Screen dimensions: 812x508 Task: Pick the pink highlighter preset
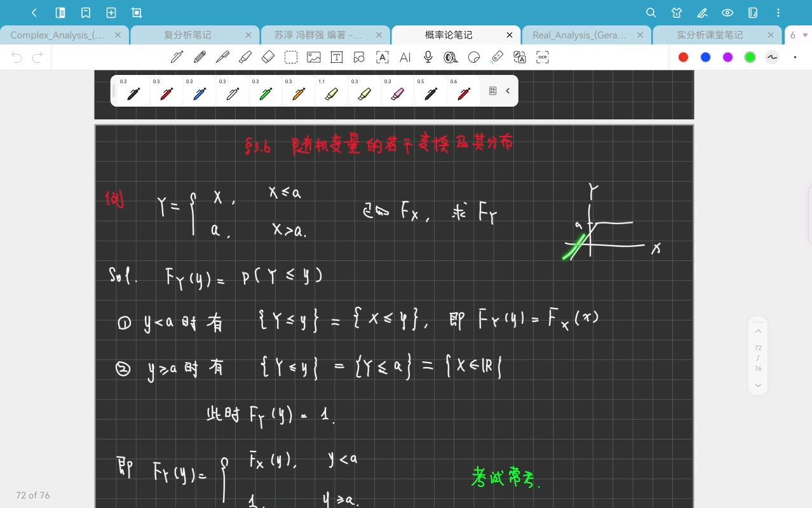coord(398,91)
